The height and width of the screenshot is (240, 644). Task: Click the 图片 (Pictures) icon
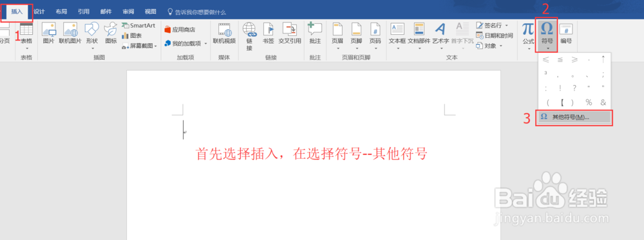pos(48,33)
